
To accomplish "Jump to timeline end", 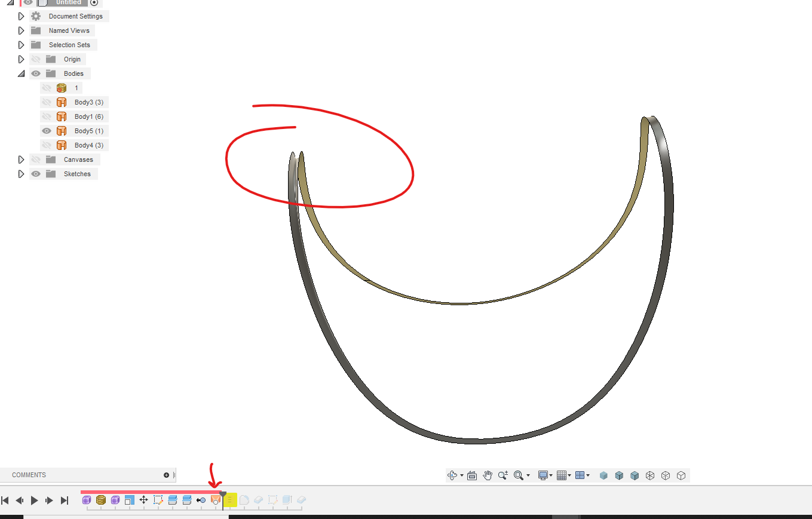I will pos(65,500).
